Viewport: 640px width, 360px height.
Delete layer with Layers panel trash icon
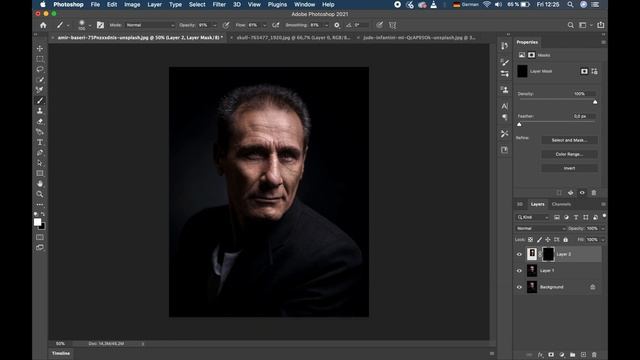(x=594, y=355)
